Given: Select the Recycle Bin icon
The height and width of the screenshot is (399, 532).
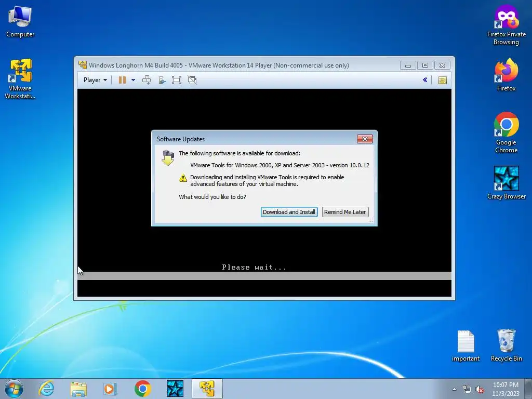Looking at the screenshot, I should tap(506, 345).
